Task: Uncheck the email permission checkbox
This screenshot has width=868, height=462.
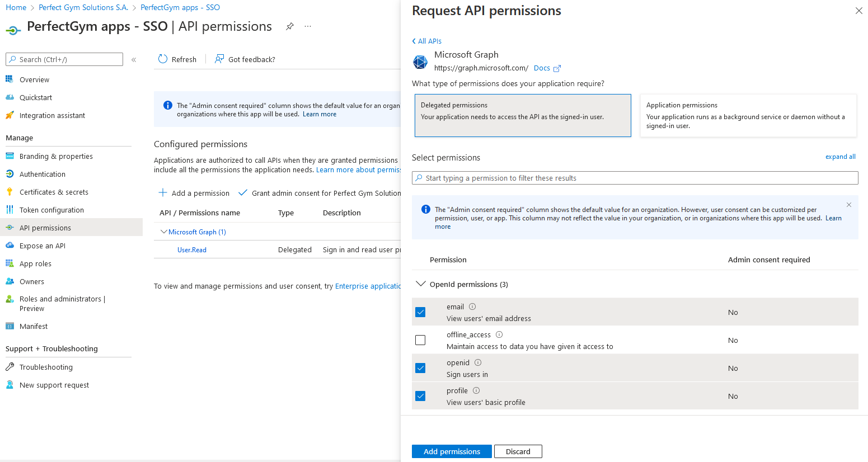Action: point(420,312)
